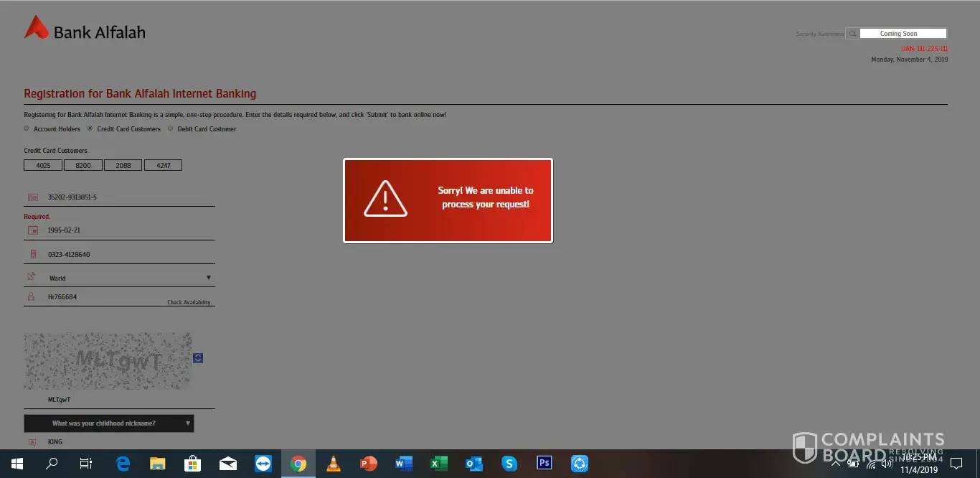Open Outlook from the taskbar
This screenshot has height=478, width=980.
point(474,464)
